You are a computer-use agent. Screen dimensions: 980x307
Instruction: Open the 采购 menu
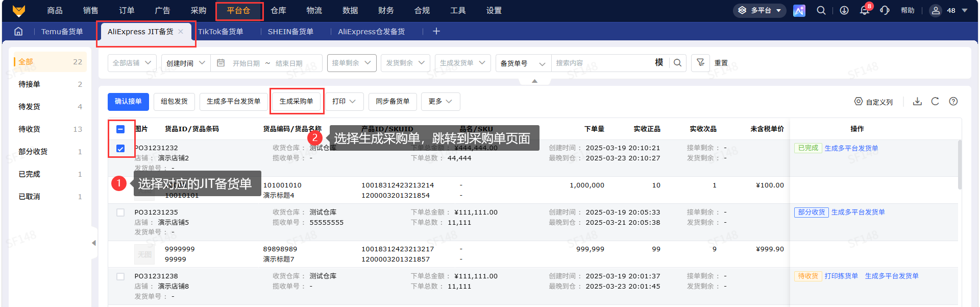click(199, 10)
